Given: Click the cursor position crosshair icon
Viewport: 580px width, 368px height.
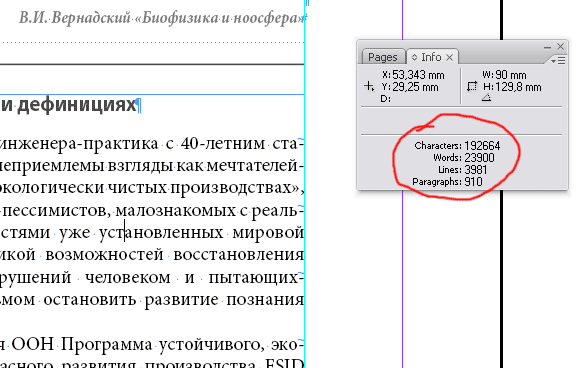Looking at the screenshot, I should tap(369, 86).
